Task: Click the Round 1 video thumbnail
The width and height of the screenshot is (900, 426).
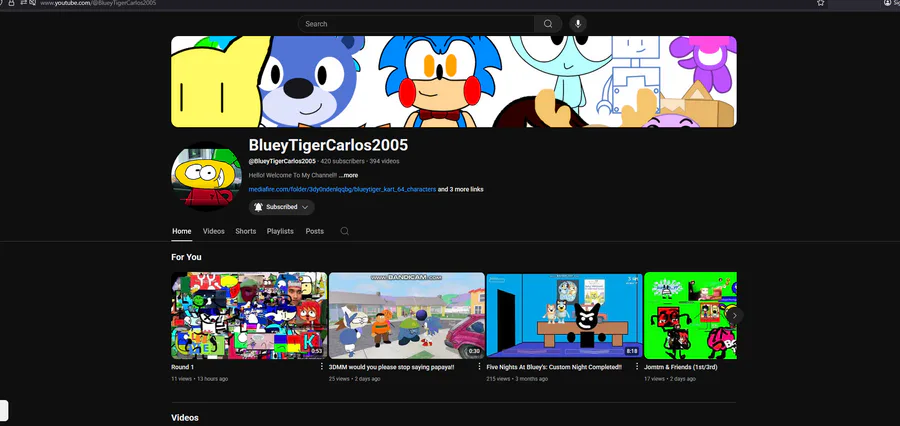Action: point(249,316)
